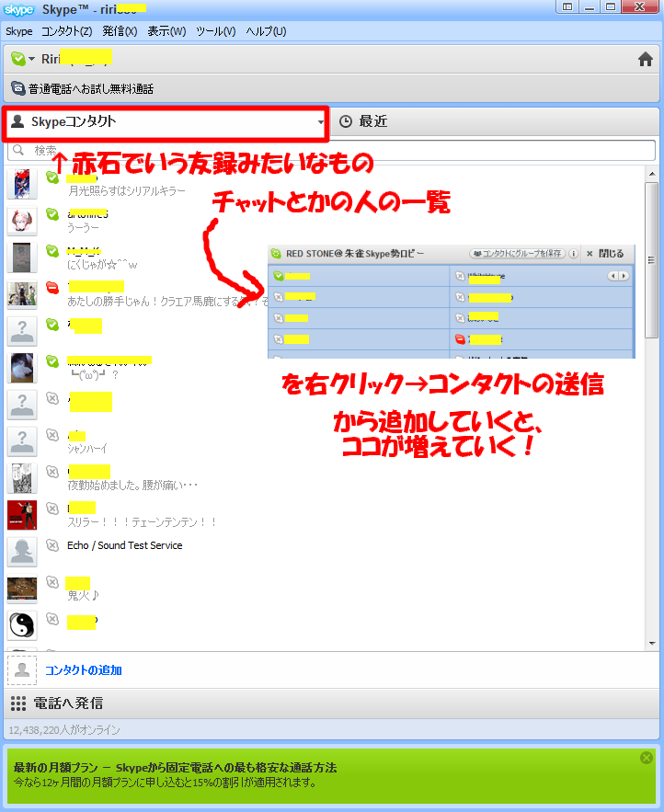Click the Riri profile name
Image resolution: width=664 pixels, height=812 pixels.
pyautogui.click(x=76, y=59)
